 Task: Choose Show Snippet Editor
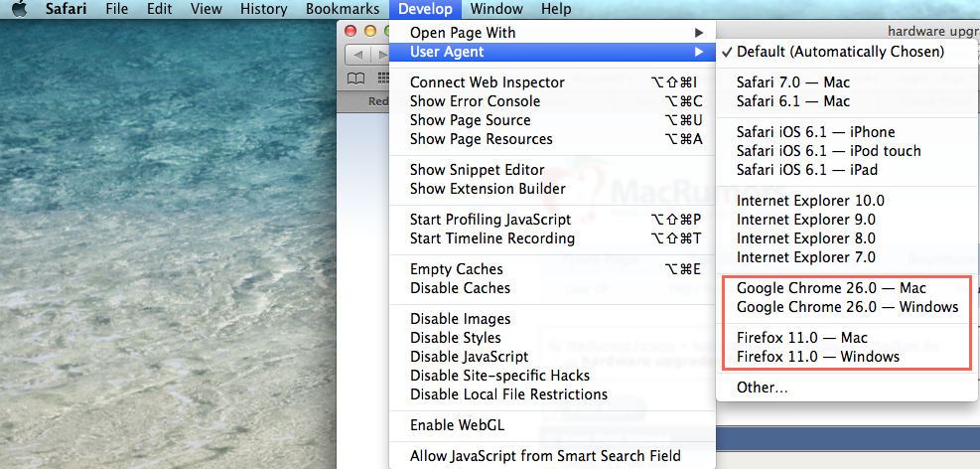pos(552,170)
